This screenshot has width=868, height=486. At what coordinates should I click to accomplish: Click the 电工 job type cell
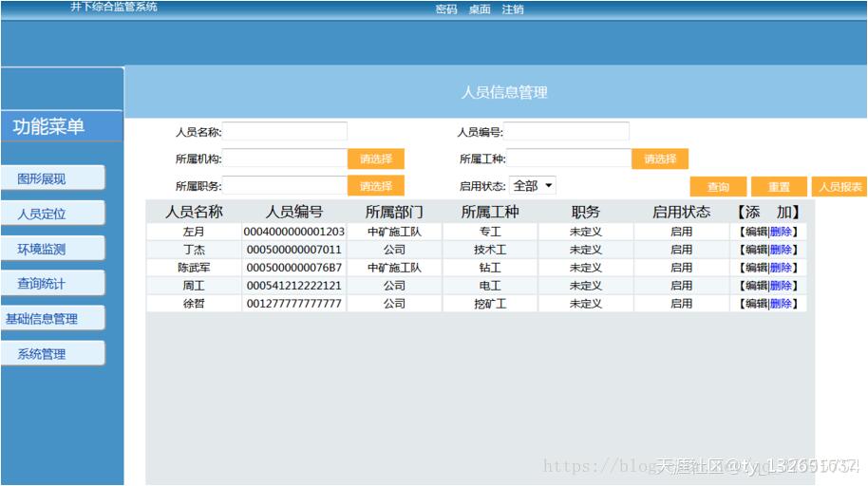point(490,286)
